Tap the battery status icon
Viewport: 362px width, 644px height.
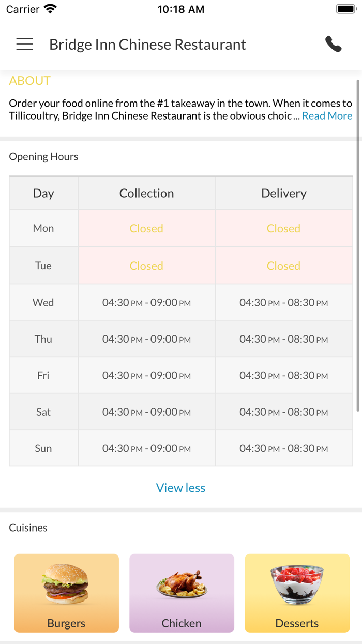[x=345, y=9]
